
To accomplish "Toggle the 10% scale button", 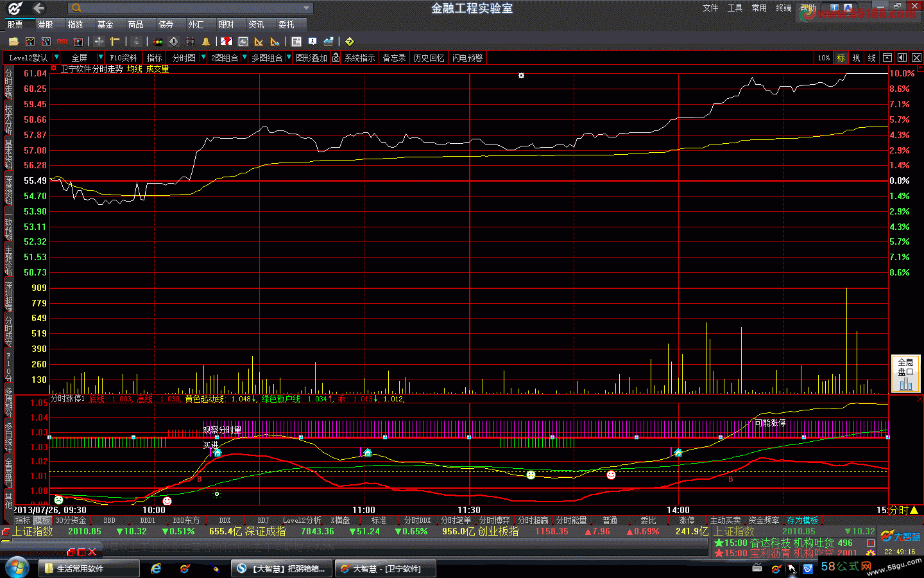I will pos(824,58).
